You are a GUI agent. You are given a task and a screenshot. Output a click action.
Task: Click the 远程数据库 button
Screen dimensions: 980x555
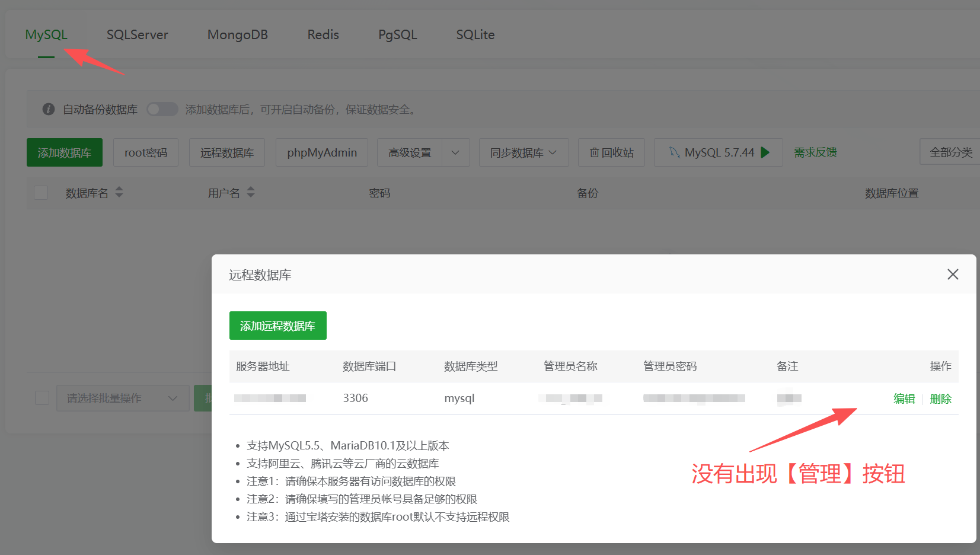click(x=227, y=152)
